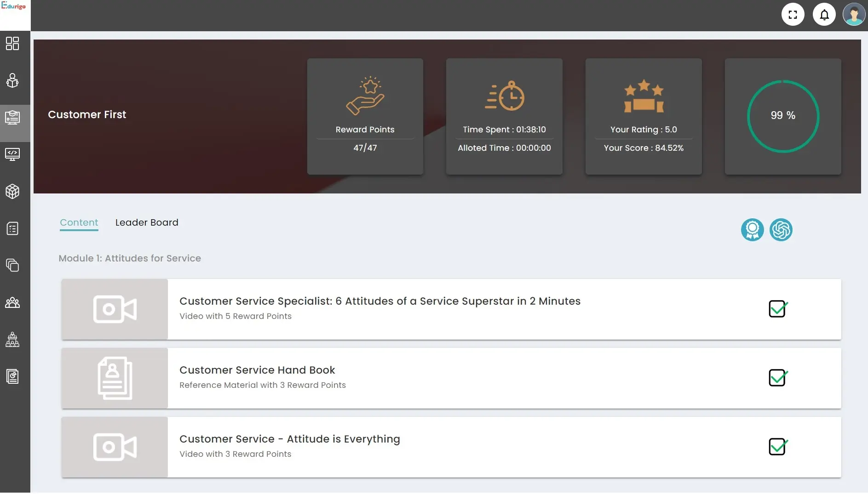Open video thumbnail for 6 Attitudes lesson
The width and height of the screenshot is (868, 494).
coord(115,309)
